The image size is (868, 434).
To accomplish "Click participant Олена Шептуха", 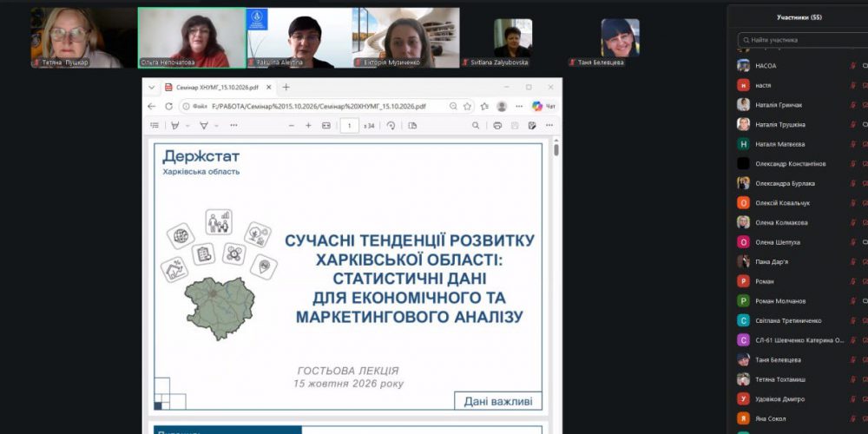I will [801, 242].
